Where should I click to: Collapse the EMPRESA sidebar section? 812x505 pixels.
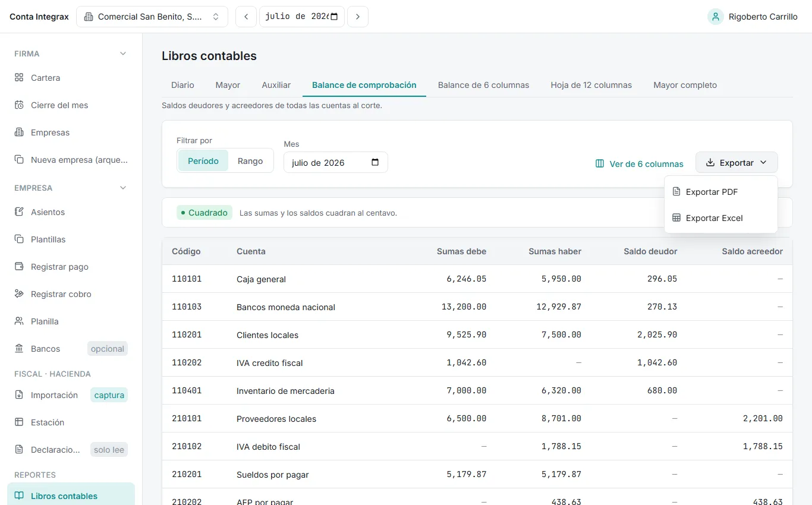(x=123, y=188)
